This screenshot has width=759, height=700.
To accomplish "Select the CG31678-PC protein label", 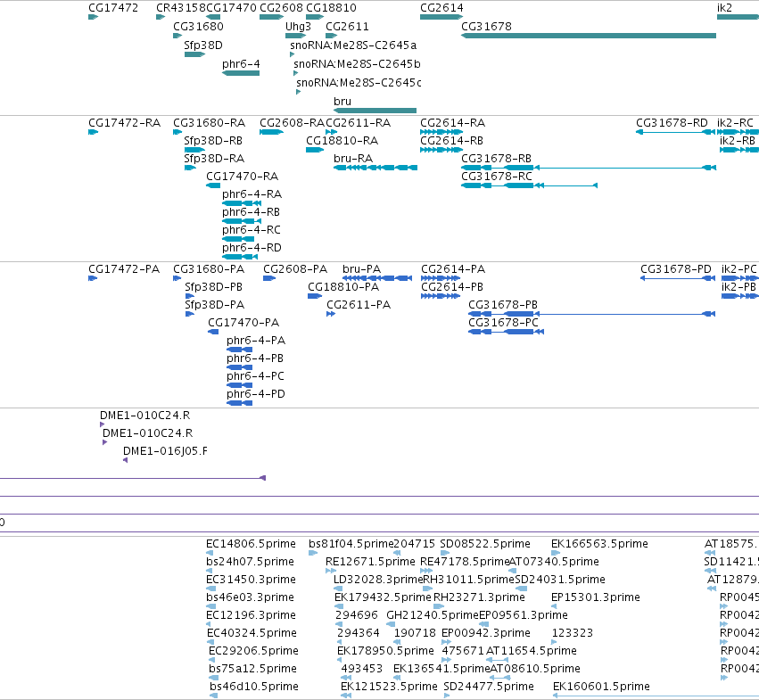I will point(503,323).
